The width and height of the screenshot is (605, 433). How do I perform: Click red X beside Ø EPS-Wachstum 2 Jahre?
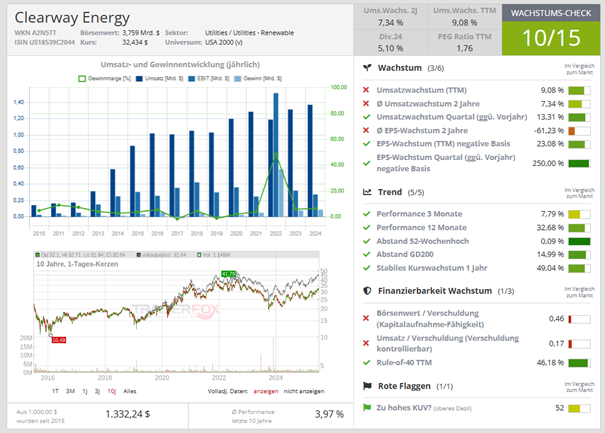(x=366, y=130)
